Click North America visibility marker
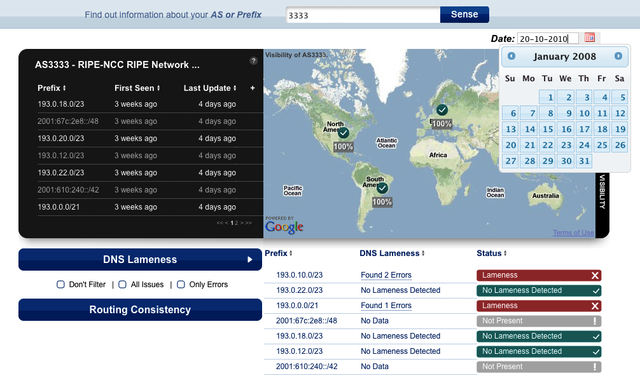The image size is (640, 378). click(x=343, y=133)
